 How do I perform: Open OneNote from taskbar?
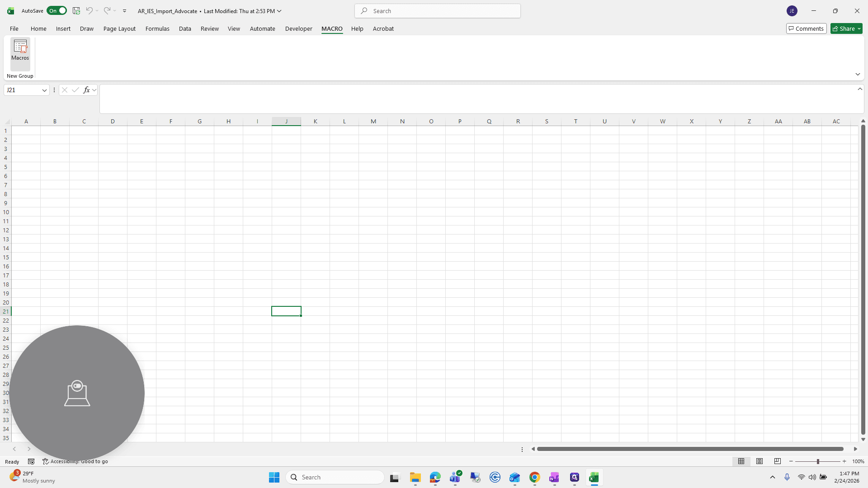point(554,477)
